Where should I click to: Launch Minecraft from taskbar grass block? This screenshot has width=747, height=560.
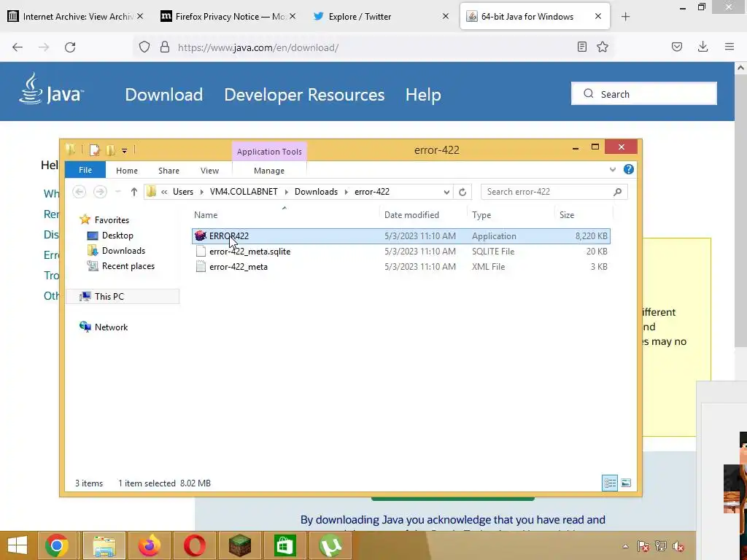(239, 545)
